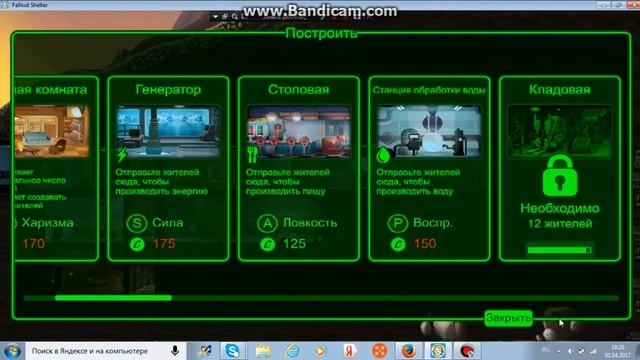Click the microphone voice search icon

(175, 351)
